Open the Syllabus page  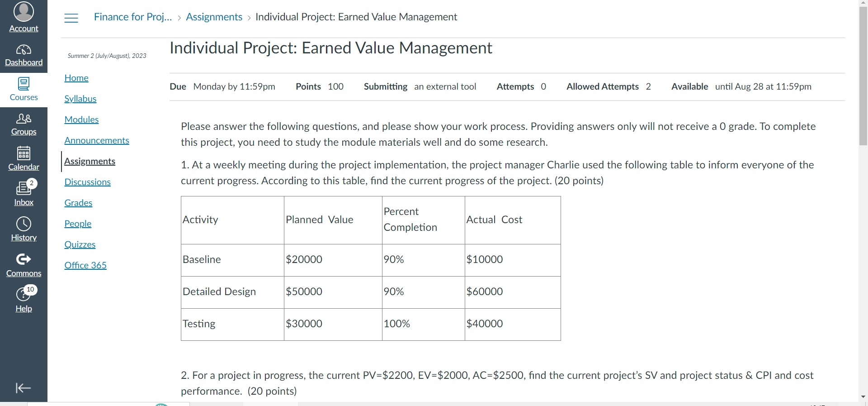click(80, 99)
